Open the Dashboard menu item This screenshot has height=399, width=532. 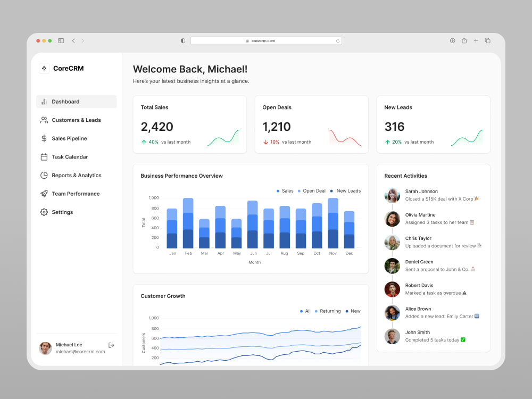76,102
